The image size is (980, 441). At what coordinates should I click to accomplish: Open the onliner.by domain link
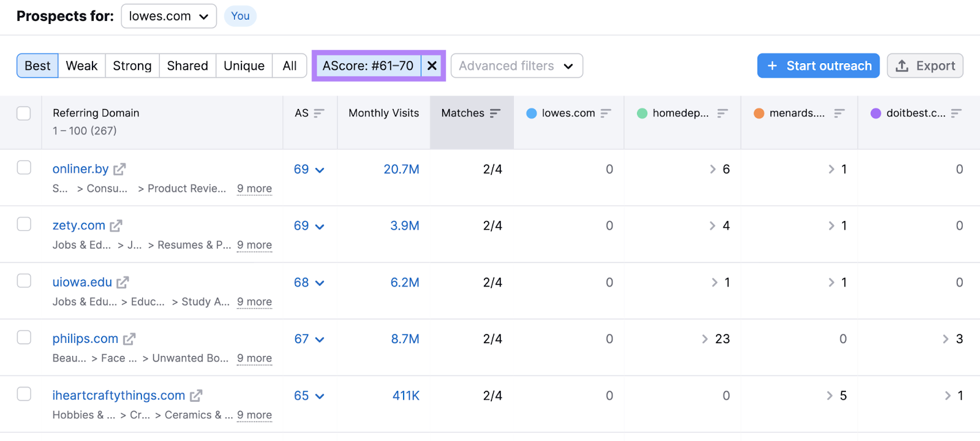pyautogui.click(x=80, y=169)
